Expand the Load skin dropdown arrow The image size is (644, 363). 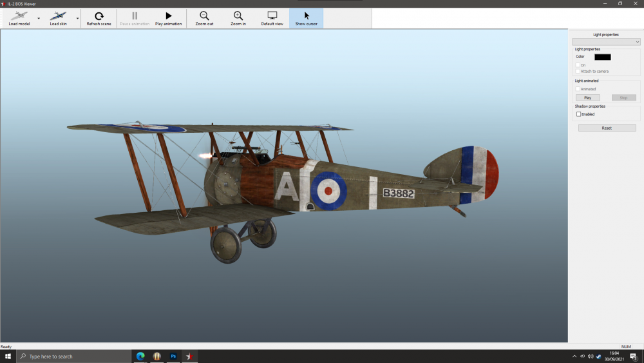pos(78,19)
